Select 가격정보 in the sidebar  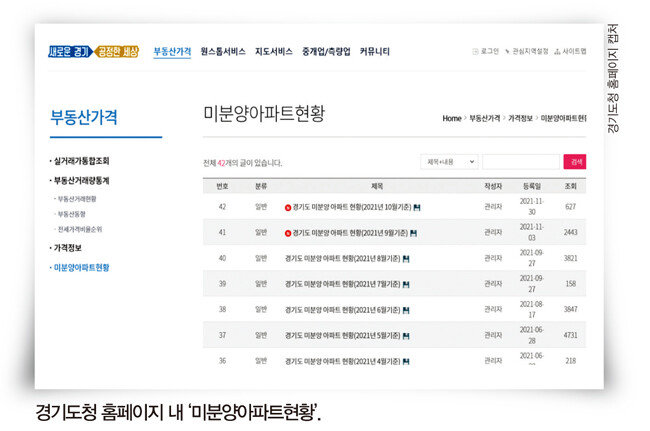68,248
